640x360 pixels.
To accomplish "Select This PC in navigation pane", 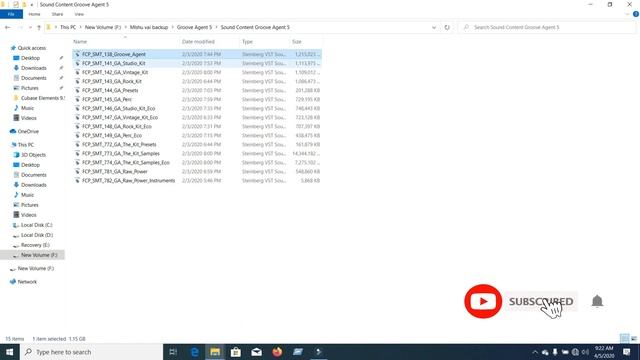I will (x=25, y=145).
